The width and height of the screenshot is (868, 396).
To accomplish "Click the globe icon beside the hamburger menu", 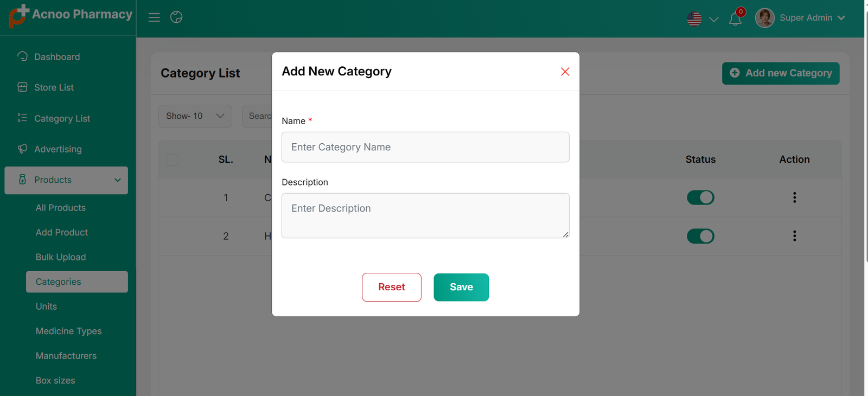I will click(176, 17).
